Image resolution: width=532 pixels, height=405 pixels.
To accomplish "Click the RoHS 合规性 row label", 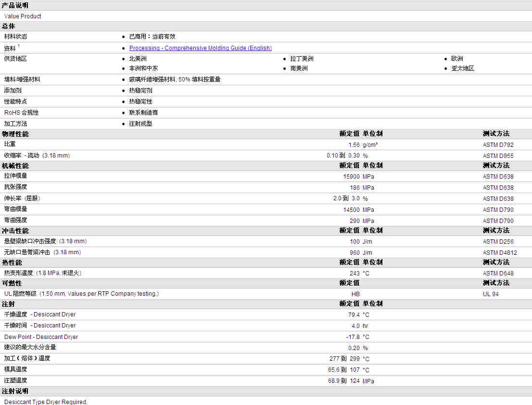I will (x=21, y=113).
